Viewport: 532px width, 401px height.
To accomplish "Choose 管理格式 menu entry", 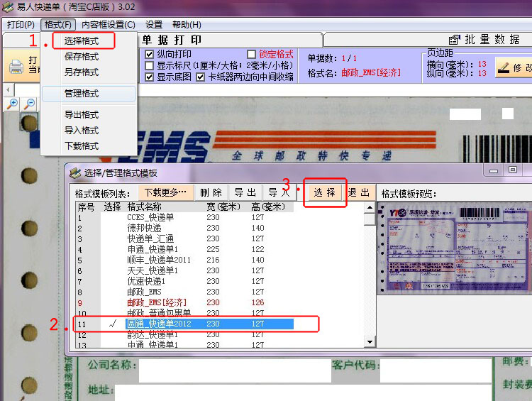I will [x=89, y=94].
